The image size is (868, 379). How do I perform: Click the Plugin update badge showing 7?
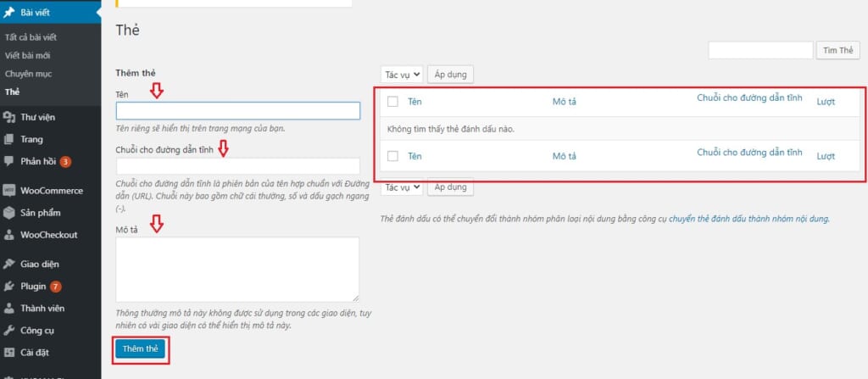pos(55,287)
